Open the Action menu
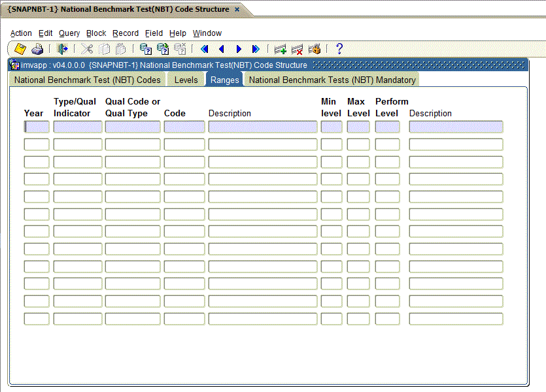This screenshot has width=546, height=392. tap(21, 33)
